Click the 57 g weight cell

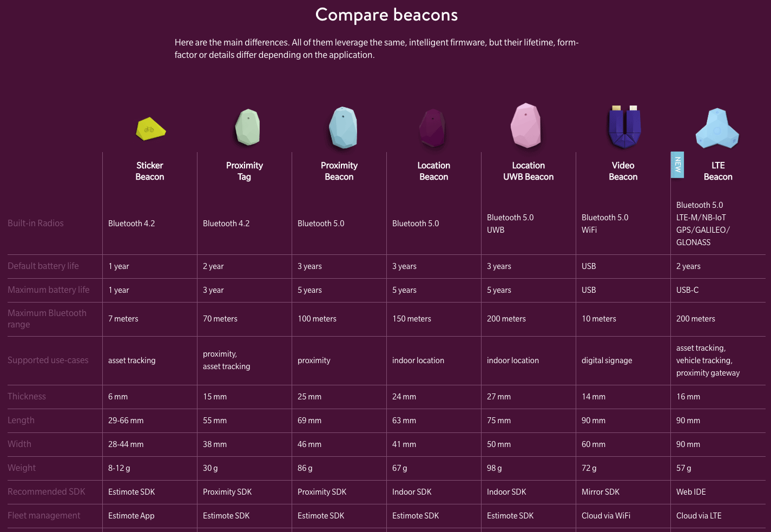pyautogui.click(x=684, y=468)
